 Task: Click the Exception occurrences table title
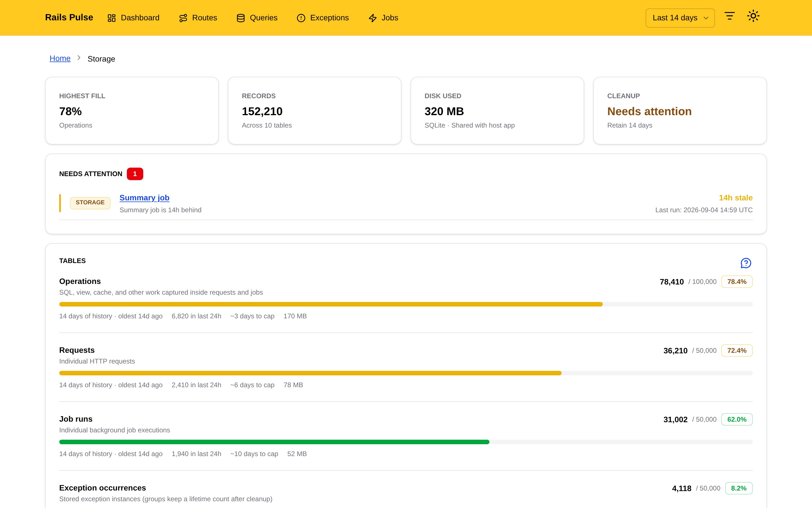point(103,488)
